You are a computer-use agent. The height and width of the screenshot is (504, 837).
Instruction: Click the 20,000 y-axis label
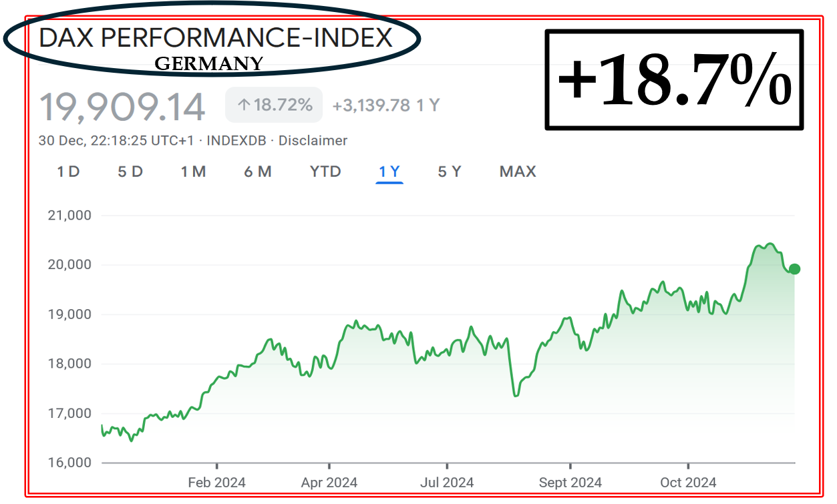pos(70,265)
